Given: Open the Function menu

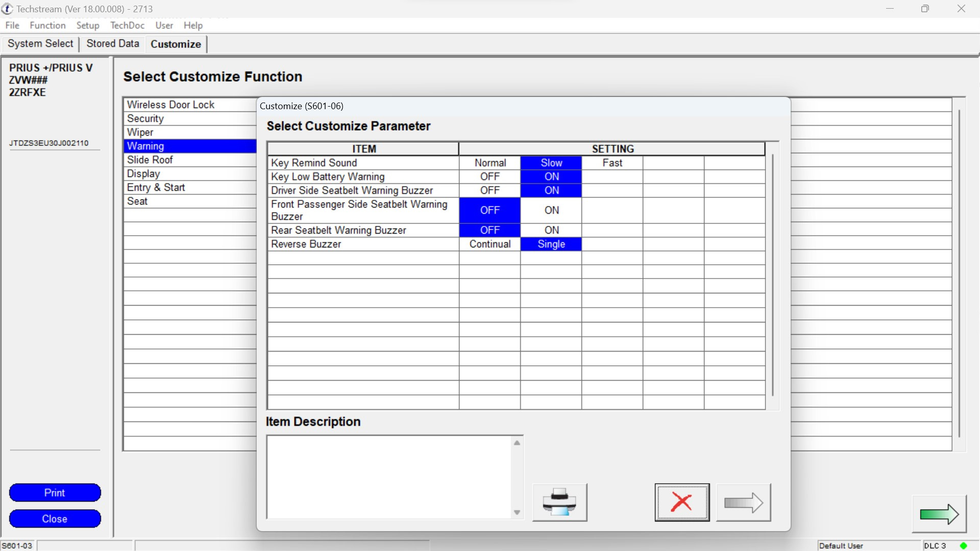Looking at the screenshot, I should tap(47, 25).
